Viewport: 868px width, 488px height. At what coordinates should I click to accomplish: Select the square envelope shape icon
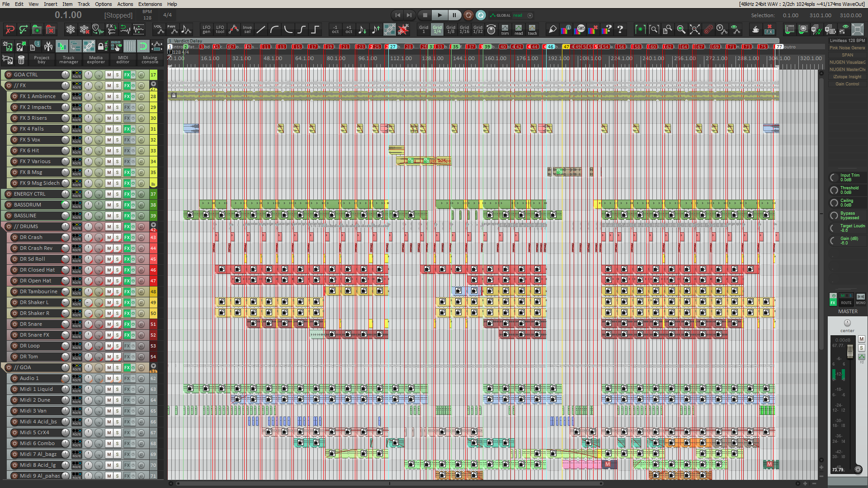[x=315, y=30]
